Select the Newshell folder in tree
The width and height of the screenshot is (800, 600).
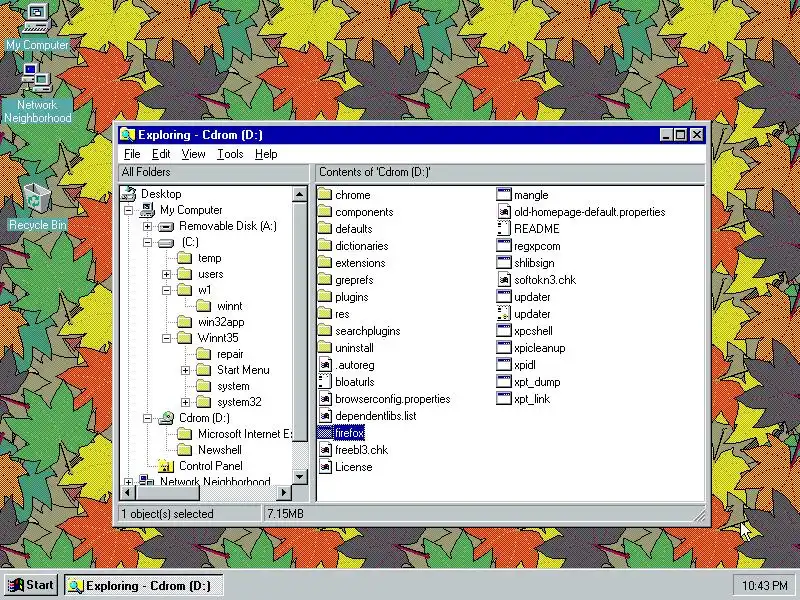pyautogui.click(x=219, y=450)
